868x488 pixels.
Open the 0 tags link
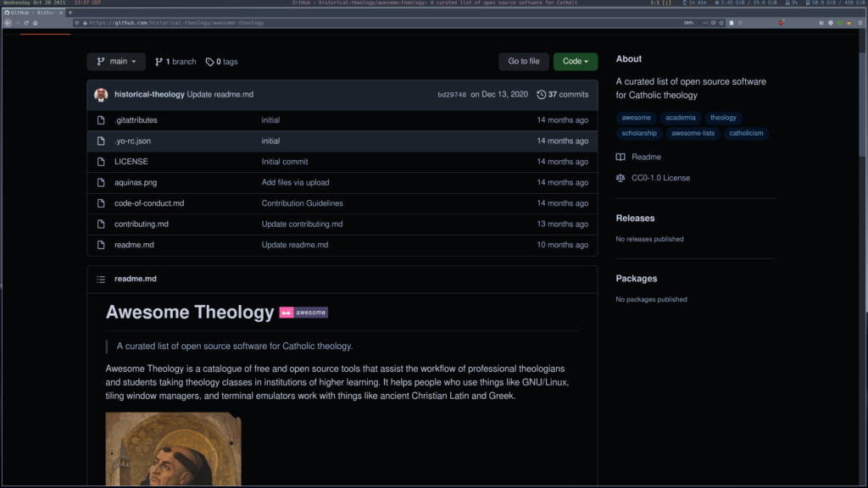(221, 62)
